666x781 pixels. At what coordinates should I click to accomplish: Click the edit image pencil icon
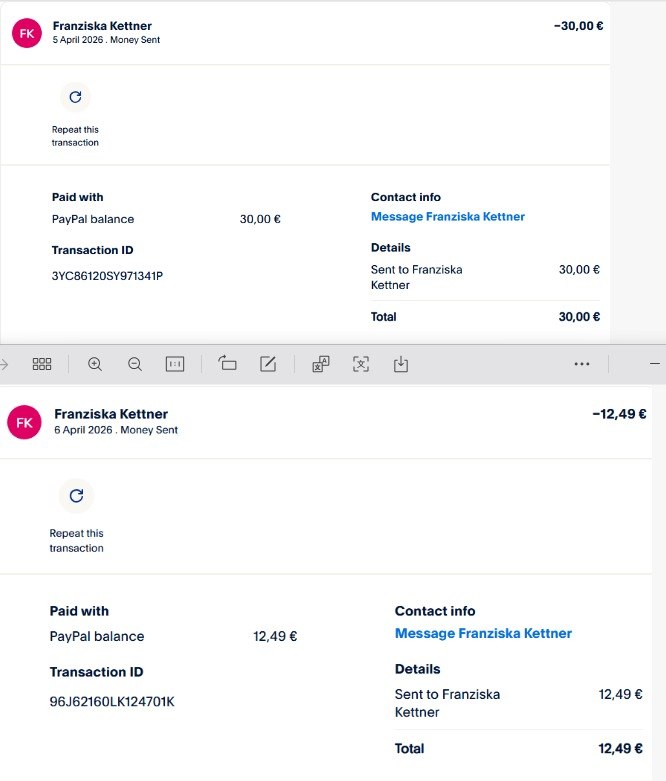[268, 365]
